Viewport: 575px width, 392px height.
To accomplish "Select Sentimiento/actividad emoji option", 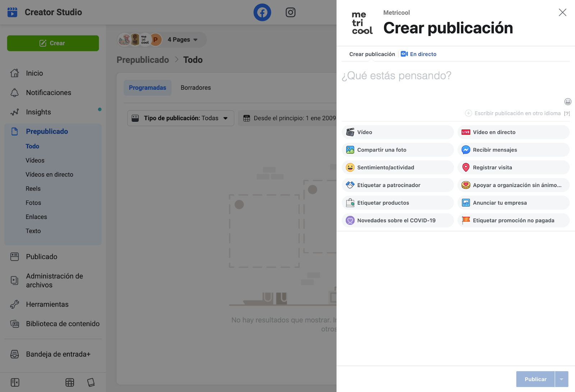I will click(x=386, y=167).
